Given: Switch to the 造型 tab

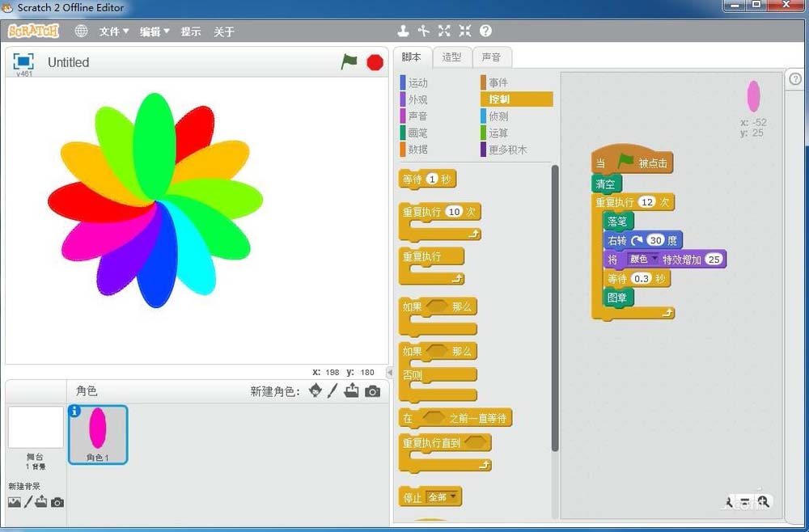Looking at the screenshot, I should [x=451, y=57].
